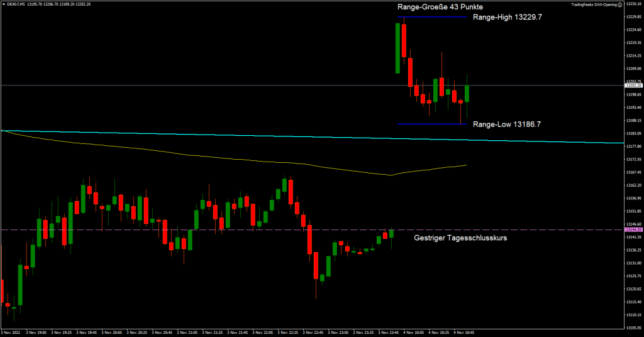
Task: Click the Range-Groeße 43 Punkte text
Action: (x=440, y=6)
